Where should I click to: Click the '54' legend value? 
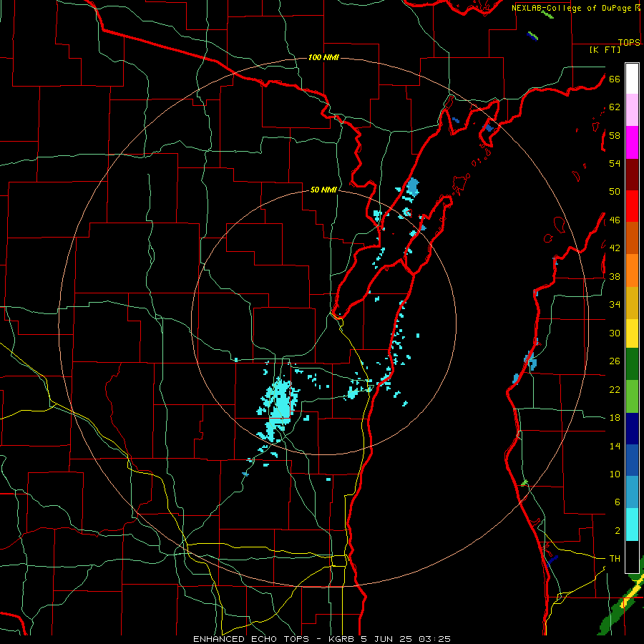[615, 163]
